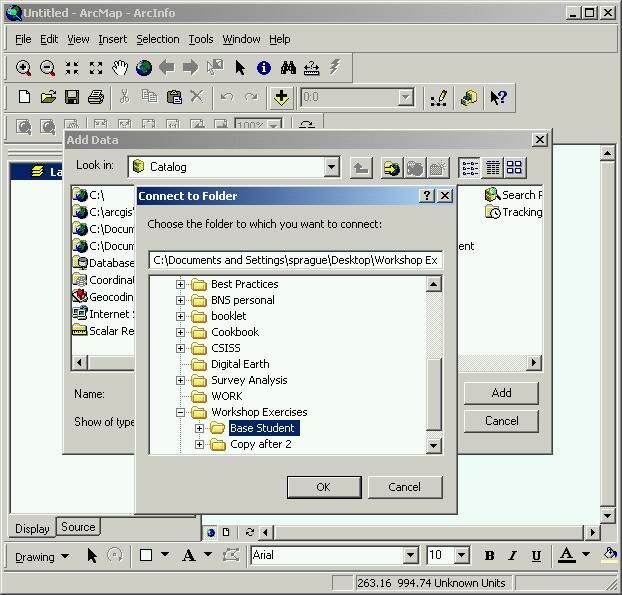This screenshot has height=595, width=622.
Task: Switch Add Data to thumbnails view
Action: 514,167
